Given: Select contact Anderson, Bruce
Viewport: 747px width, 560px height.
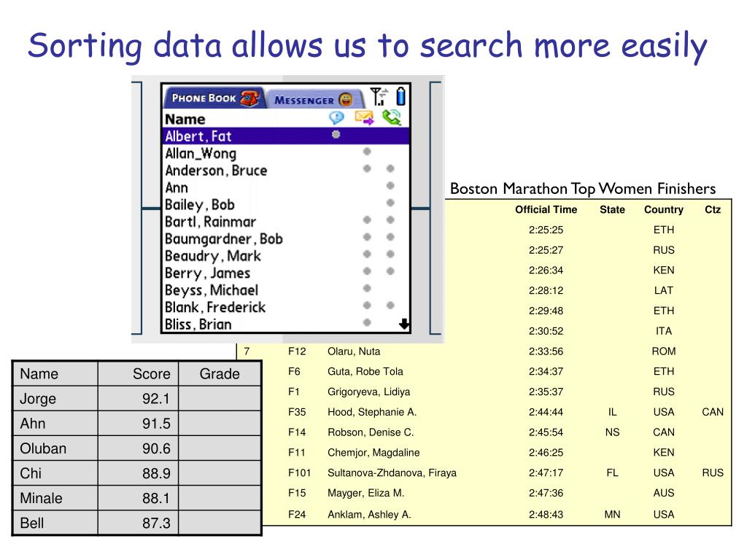Looking at the screenshot, I should click(286, 171).
